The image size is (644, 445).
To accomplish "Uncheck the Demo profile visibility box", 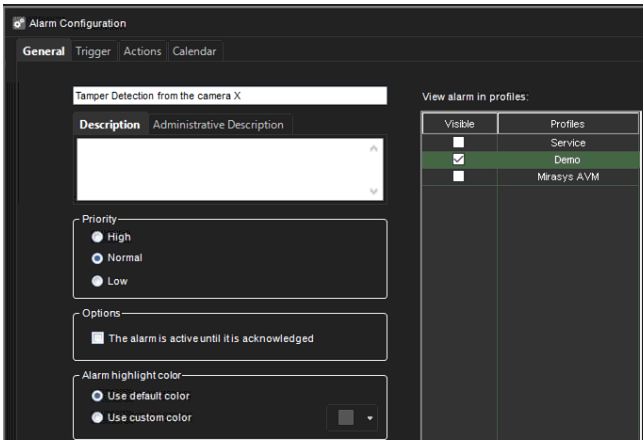I will [x=459, y=160].
